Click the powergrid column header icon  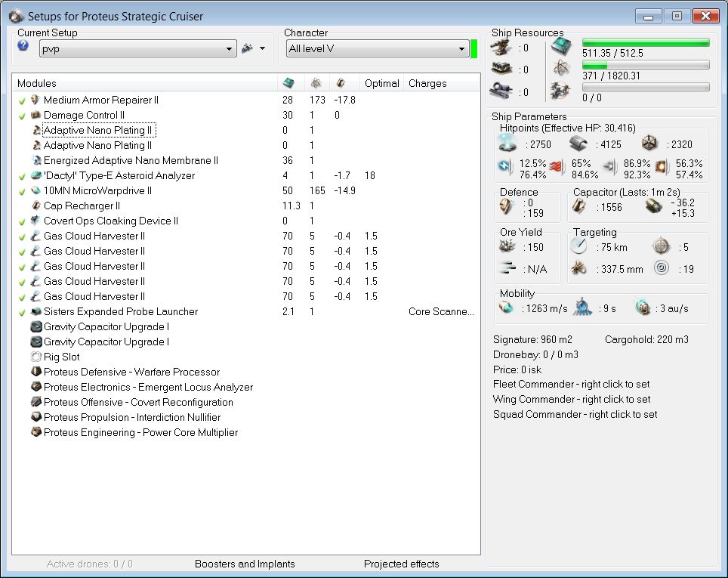click(316, 83)
